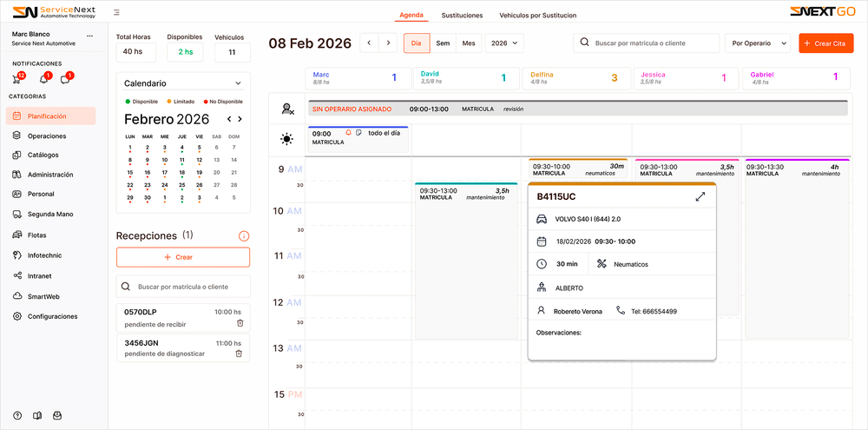Click the bell notifications icon in the sidebar
The height and width of the screenshot is (430, 868).
point(43,79)
